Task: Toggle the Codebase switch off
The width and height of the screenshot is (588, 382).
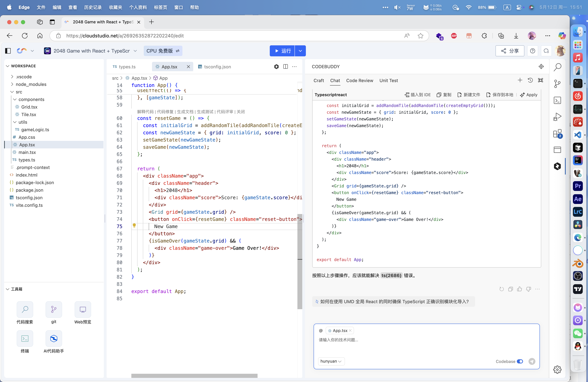Action: pyautogui.click(x=520, y=361)
